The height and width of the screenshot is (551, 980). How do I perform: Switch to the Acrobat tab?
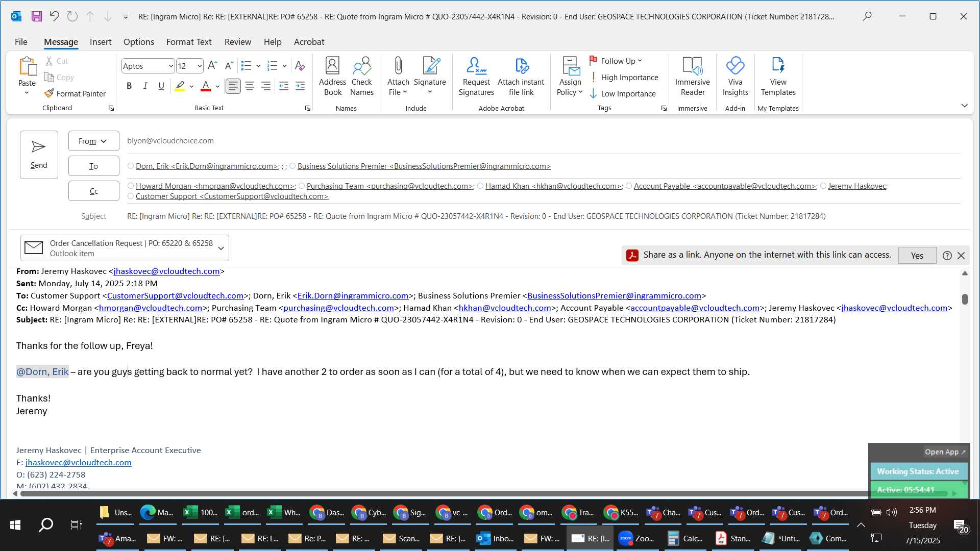pos(309,42)
